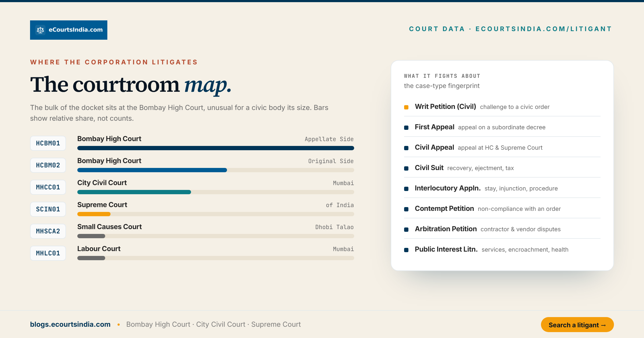Click the Arbitration Petition bullet marker
Screen dimensions: 644x338
(406, 230)
